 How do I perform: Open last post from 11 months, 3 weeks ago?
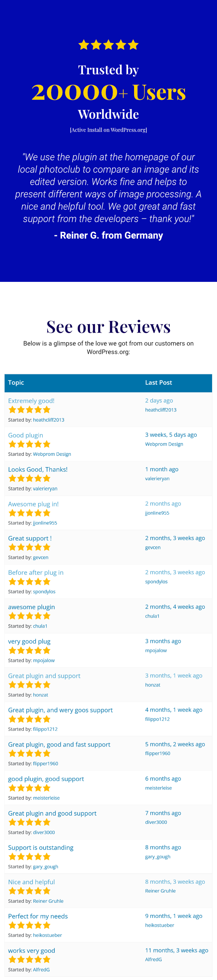pyautogui.click(x=177, y=950)
